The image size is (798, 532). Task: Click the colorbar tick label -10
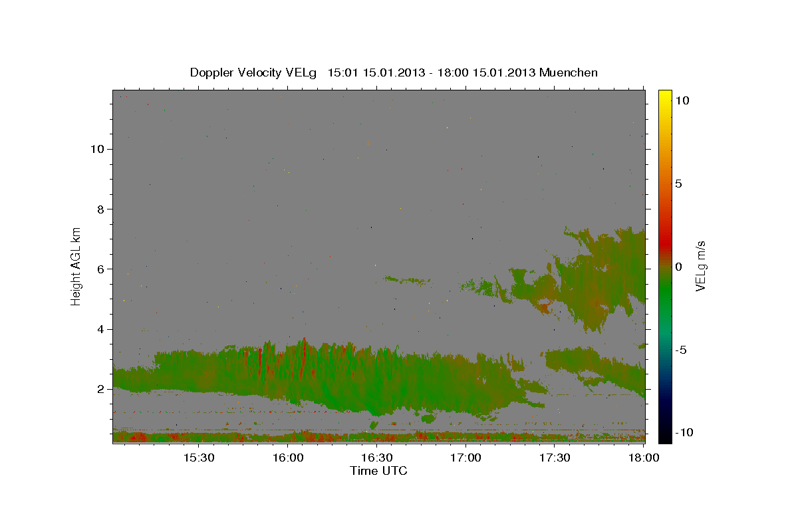[x=684, y=432]
